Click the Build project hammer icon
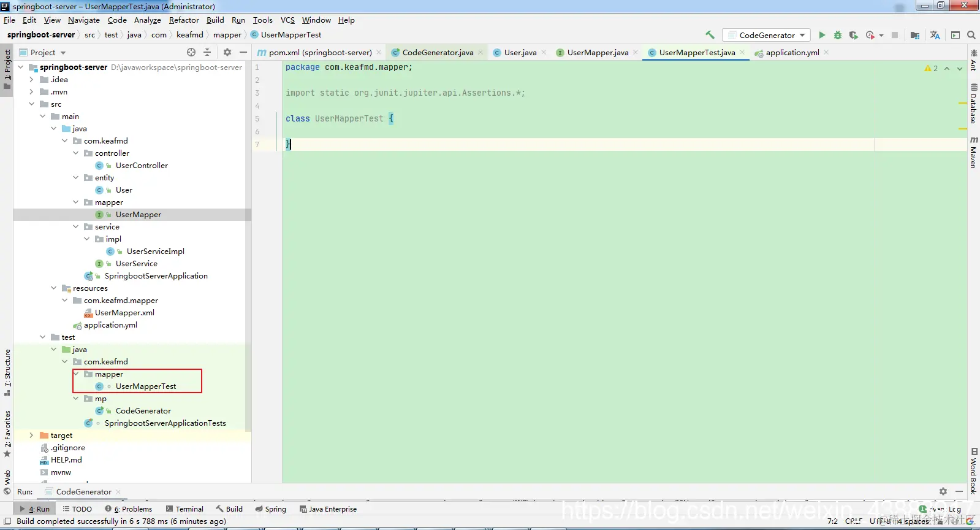The width and height of the screenshot is (980, 530). click(x=710, y=35)
